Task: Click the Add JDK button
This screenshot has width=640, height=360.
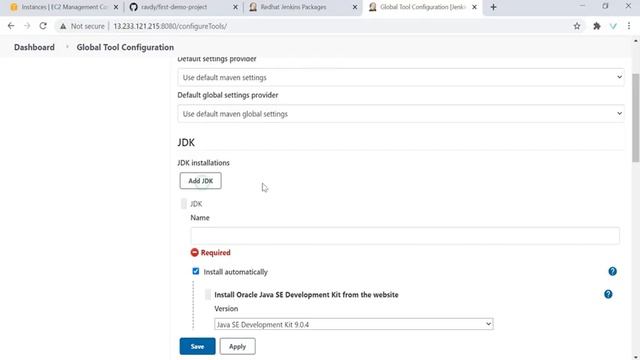Action: coord(200,181)
